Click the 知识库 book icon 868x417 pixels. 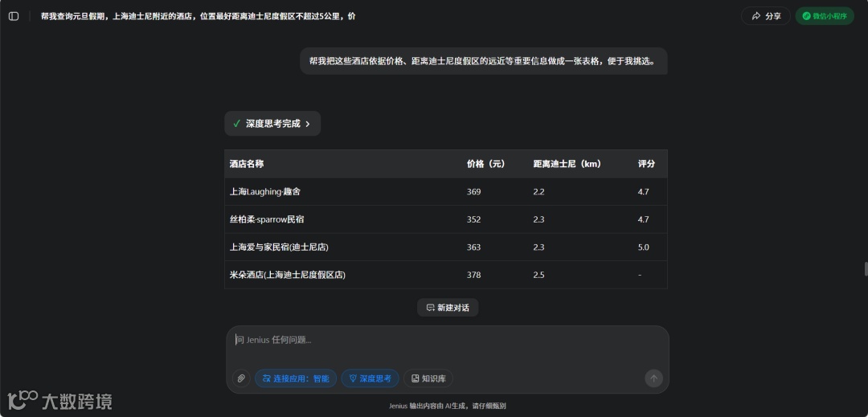coord(416,378)
